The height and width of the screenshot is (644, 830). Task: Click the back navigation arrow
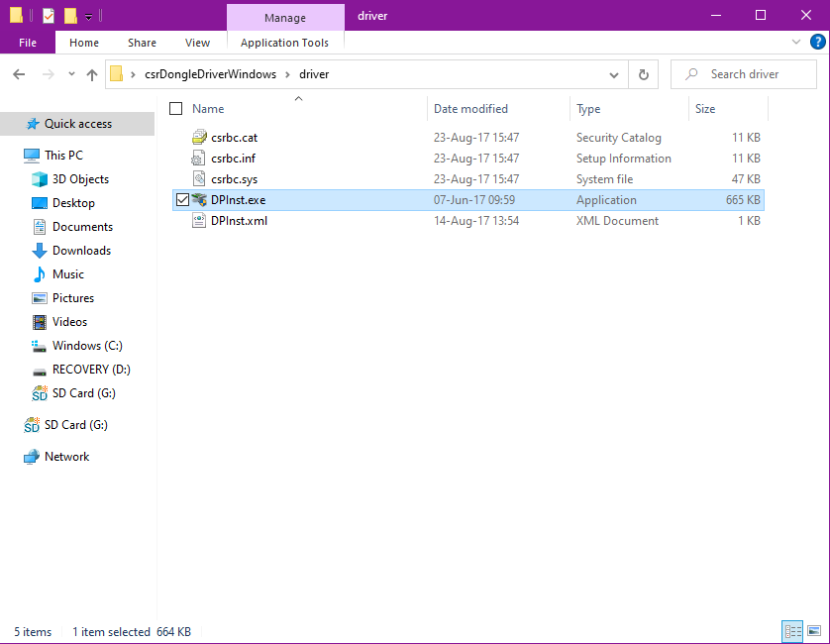point(18,73)
